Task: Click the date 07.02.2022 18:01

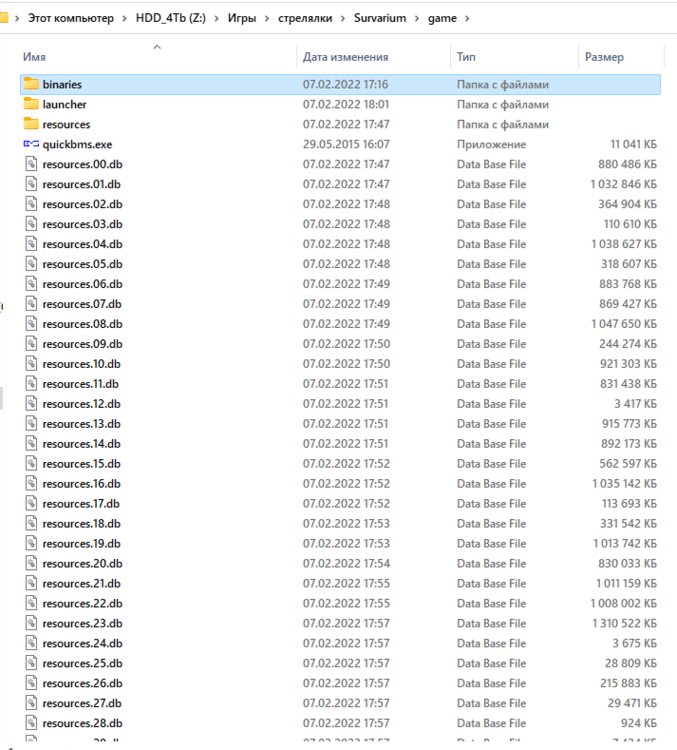Action: coord(345,104)
